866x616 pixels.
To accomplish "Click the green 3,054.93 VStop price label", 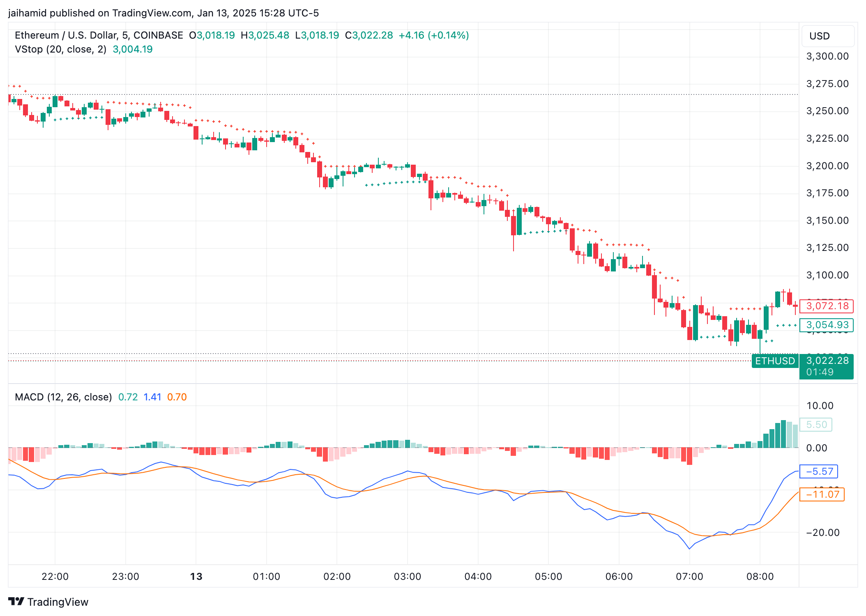I will pyautogui.click(x=827, y=325).
